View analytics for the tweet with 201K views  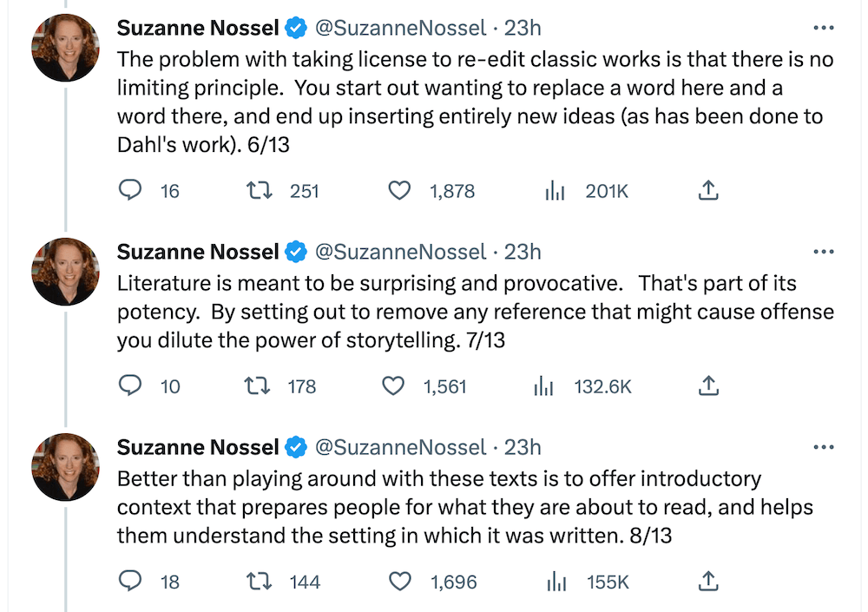(x=556, y=191)
